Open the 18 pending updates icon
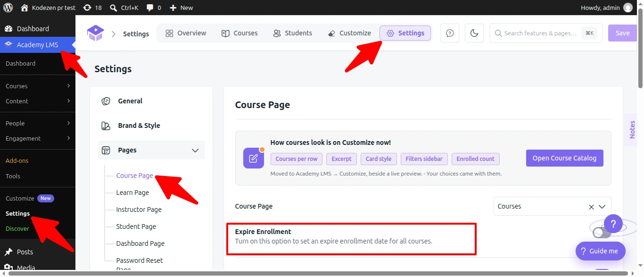The width and height of the screenshot is (644, 277). (92, 8)
